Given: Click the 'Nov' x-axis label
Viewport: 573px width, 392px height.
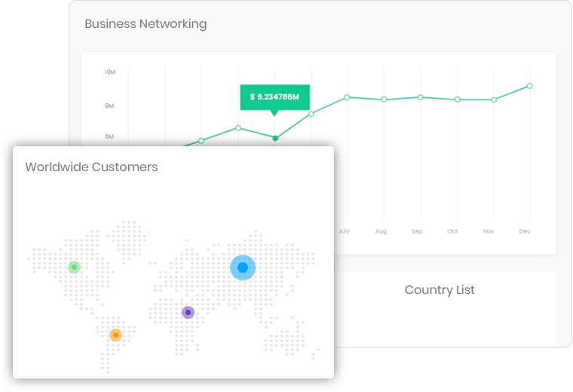Looking at the screenshot, I should coord(489,231).
